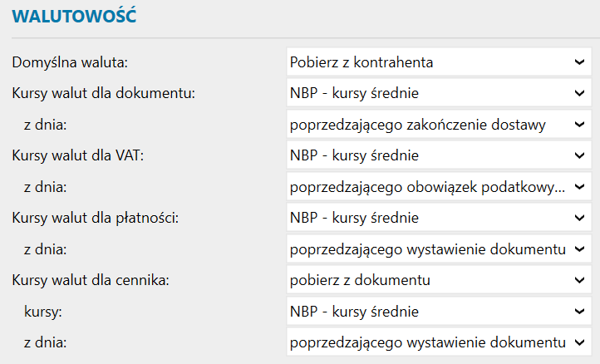600x364 pixels.
Task: Click arrow of last "z dnia" cennik dropdown
Action: [578, 342]
